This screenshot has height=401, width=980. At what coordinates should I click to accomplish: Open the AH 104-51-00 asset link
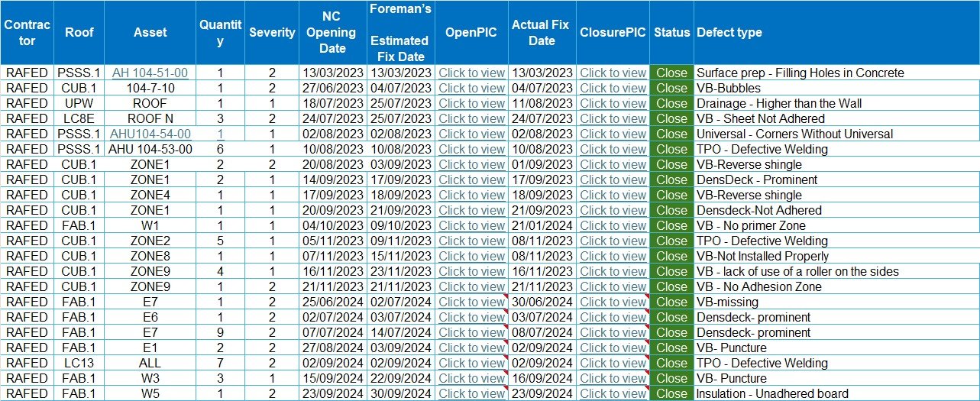[150, 73]
